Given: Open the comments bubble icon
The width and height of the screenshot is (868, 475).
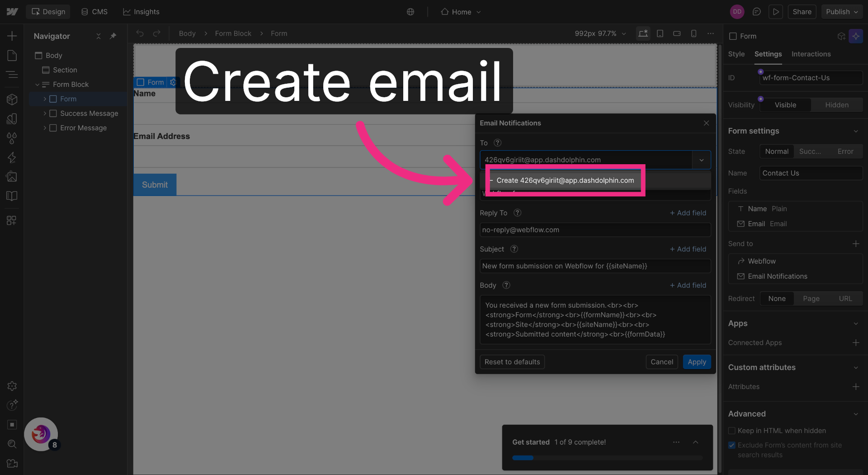Looking at the screenshot, I should [x=756, y=12].
